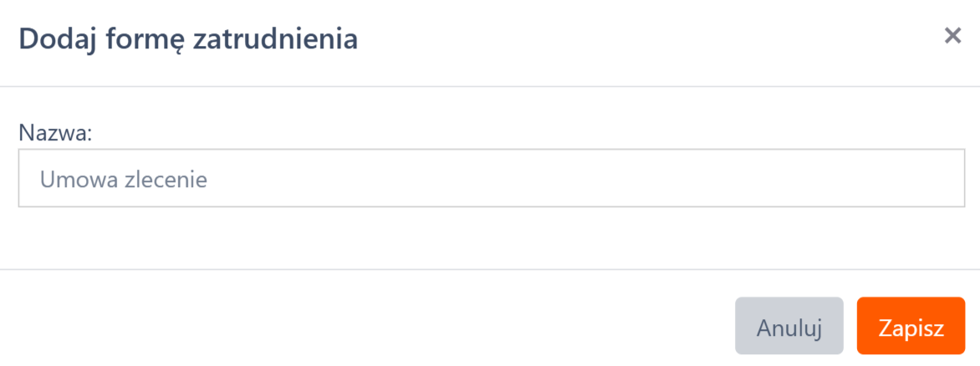This screenshot has height=366, width=980.
Task: Click the Nazwa: label
Action: (54, 133)
